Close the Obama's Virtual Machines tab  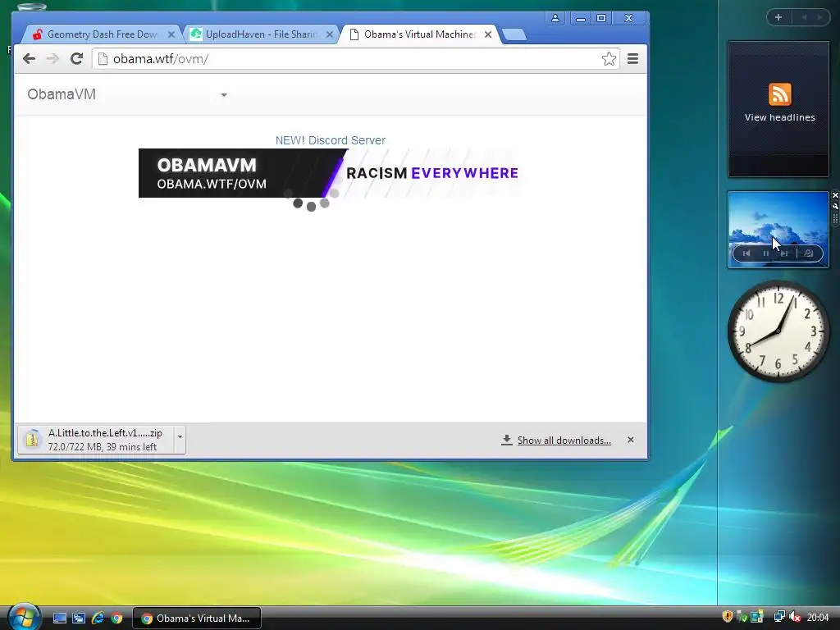(488, 34)
